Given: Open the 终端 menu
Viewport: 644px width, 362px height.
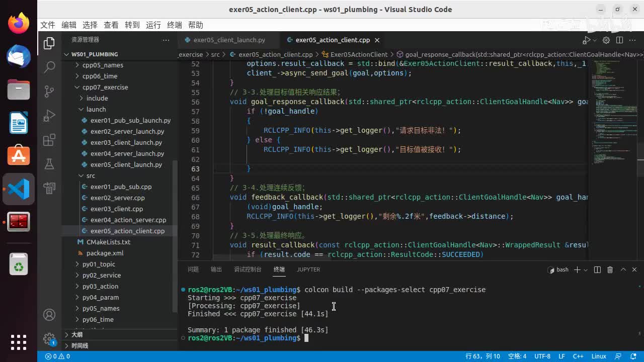Looking at the screenshot, I should point(175,25).
